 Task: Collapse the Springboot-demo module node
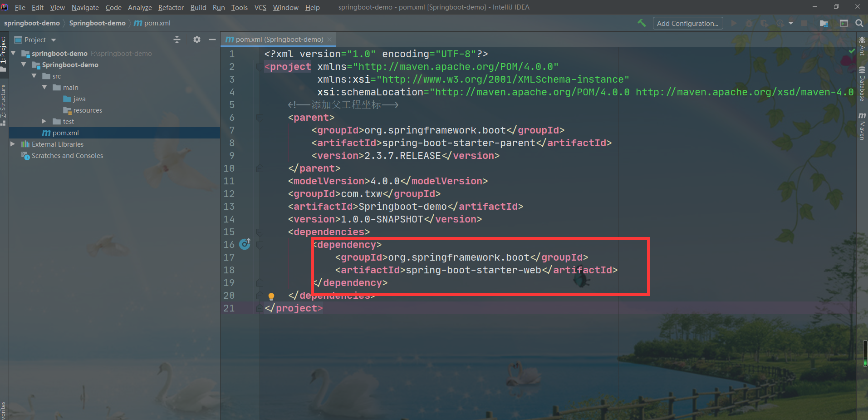[x=24, y=64]
